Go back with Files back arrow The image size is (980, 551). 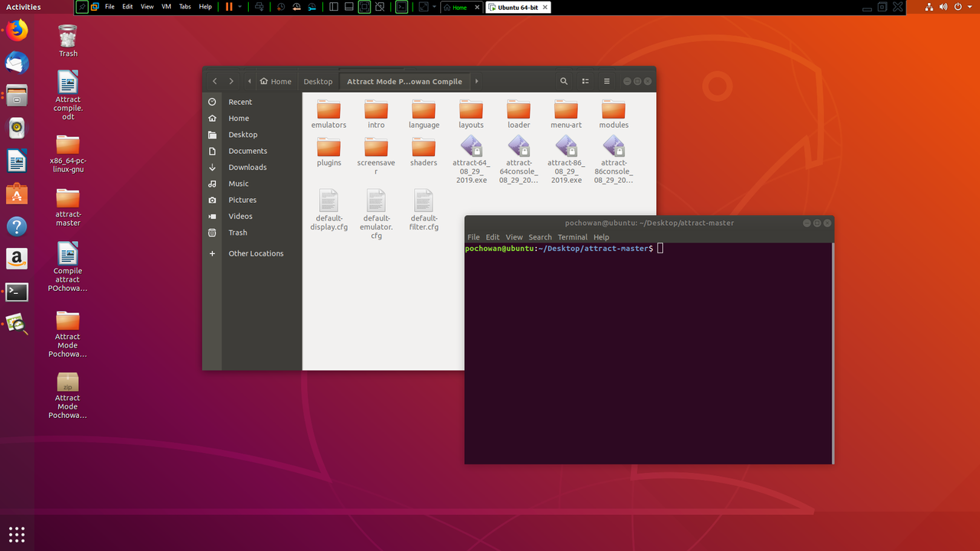[x=214, y=81]
